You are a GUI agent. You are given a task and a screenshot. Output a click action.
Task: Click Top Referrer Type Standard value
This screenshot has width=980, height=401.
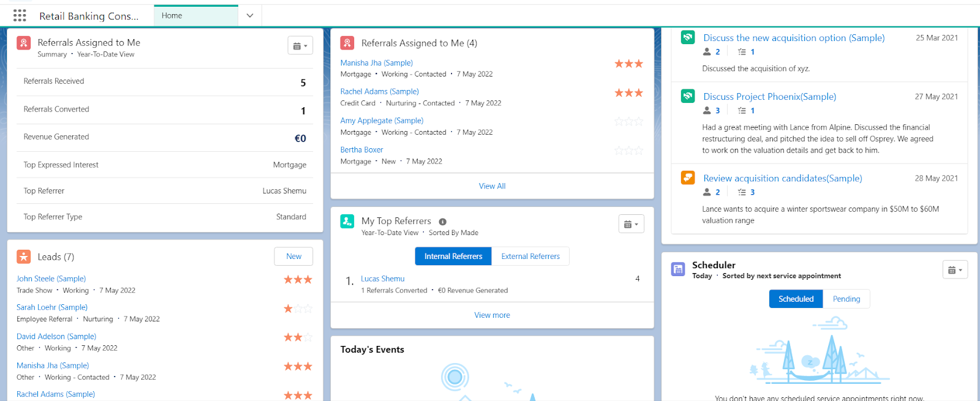pyautogui.click(x=291, y=217)
